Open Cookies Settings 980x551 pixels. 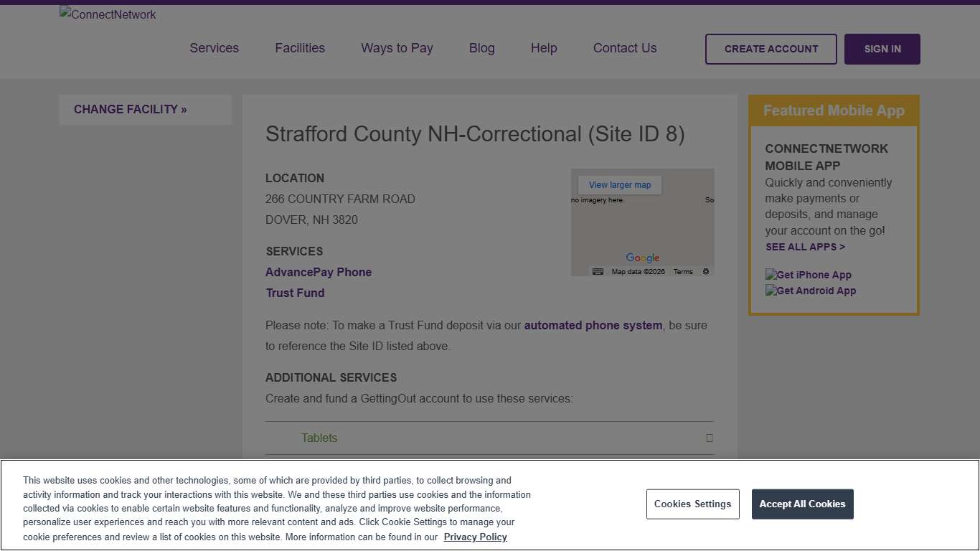[692, 504]
